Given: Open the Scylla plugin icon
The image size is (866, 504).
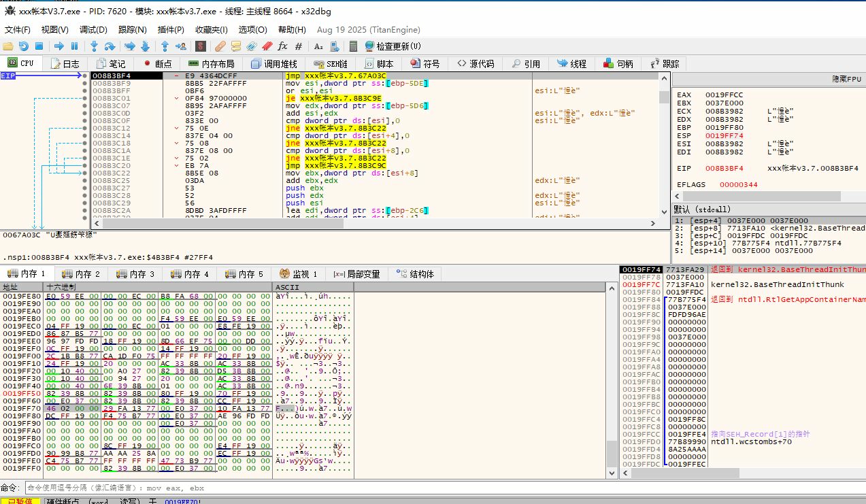Looking at the screenshot, I should pos(201,46).
